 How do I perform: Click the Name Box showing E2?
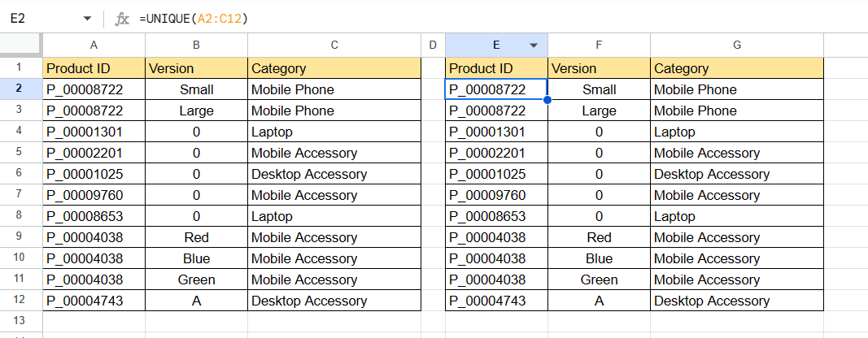(x=41, y=18)
